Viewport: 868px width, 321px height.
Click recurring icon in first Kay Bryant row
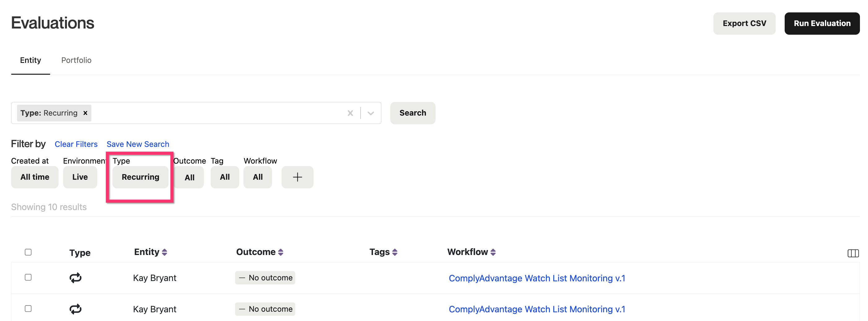[76, 278]
